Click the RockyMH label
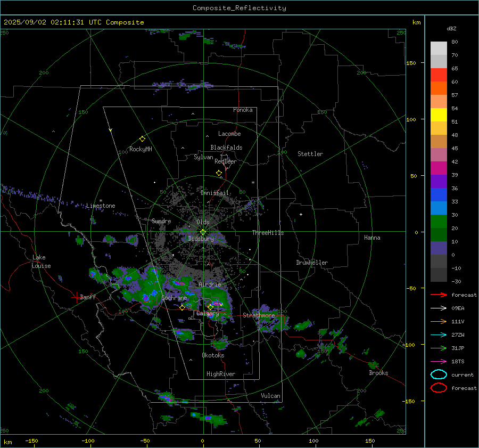The image size is (479, 448). click(141, 149)
